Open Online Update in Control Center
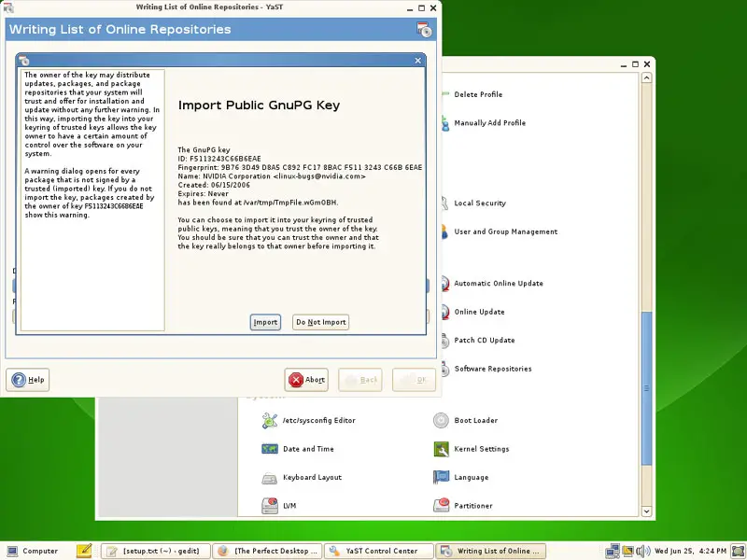The height and width of the screenshot is (560, 747). [479, 312]
